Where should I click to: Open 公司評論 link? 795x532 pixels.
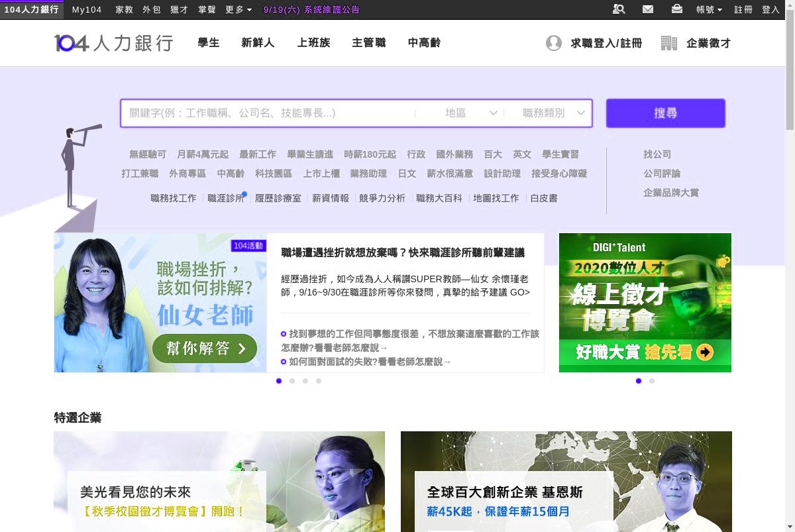click(662, 174)
